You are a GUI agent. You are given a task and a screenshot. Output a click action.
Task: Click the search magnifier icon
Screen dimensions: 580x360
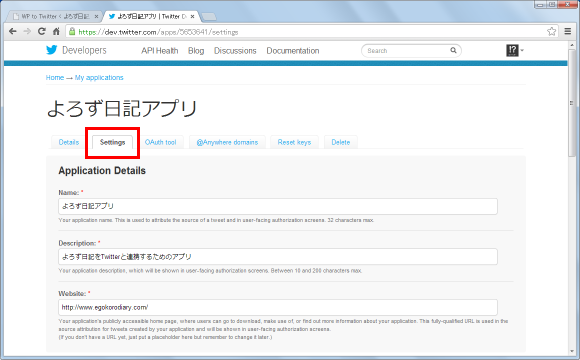point(453,50)
